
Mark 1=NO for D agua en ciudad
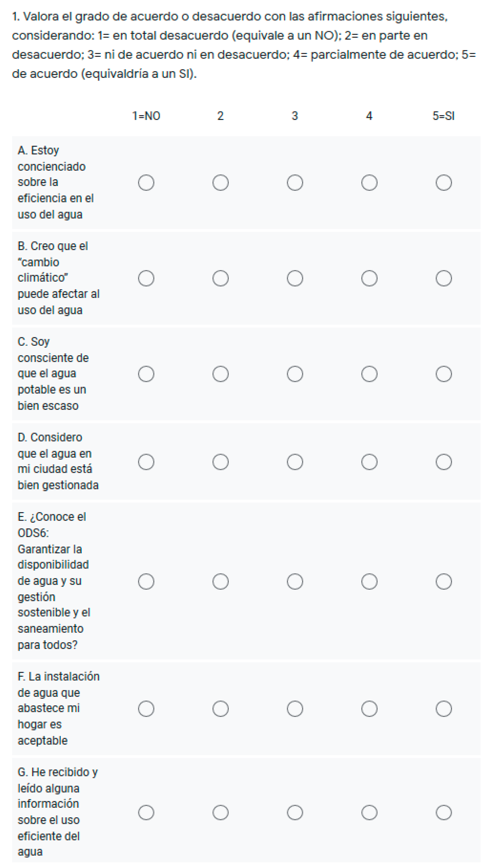point(146,462)
